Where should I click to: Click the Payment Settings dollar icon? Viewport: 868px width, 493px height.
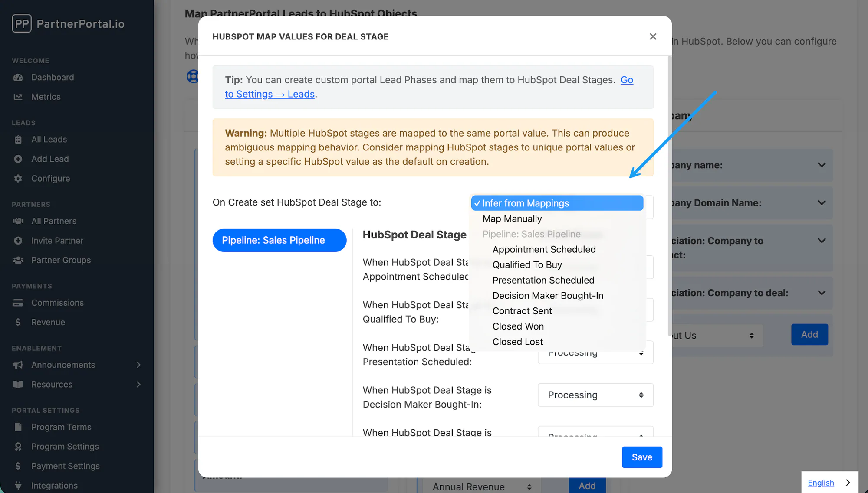(x=18, y=466)
